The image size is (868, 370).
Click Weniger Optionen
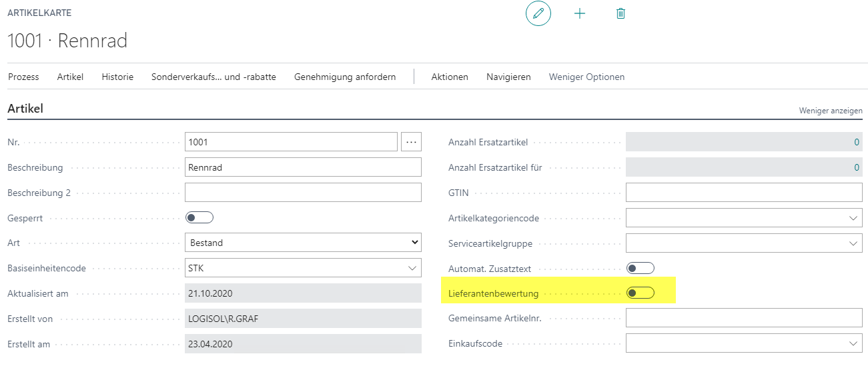tap(586, 77)
